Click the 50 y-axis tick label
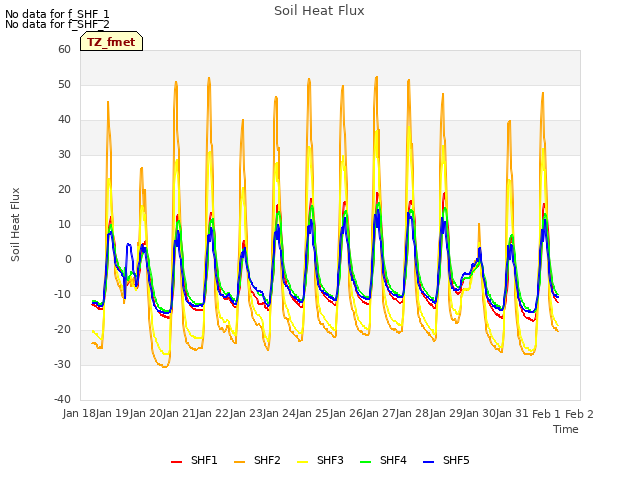The image size is (640, 480). pyautogui.click(x=64, y=84)
